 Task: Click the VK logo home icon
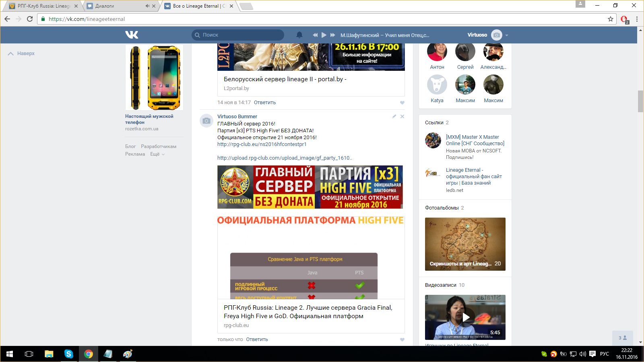(x=132, y=35)
